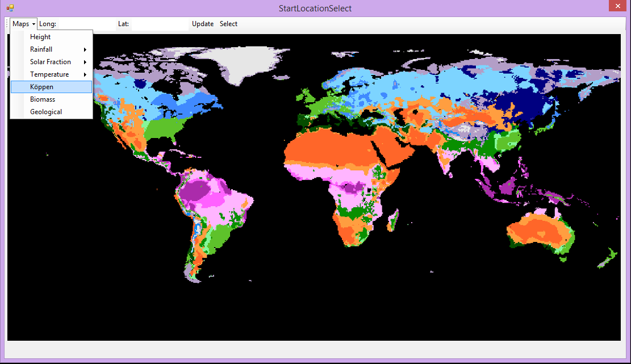The width and height of the screenshot is (631, 364).
Task: Click the application icon in the title bar
Action: tap(10, 8)
